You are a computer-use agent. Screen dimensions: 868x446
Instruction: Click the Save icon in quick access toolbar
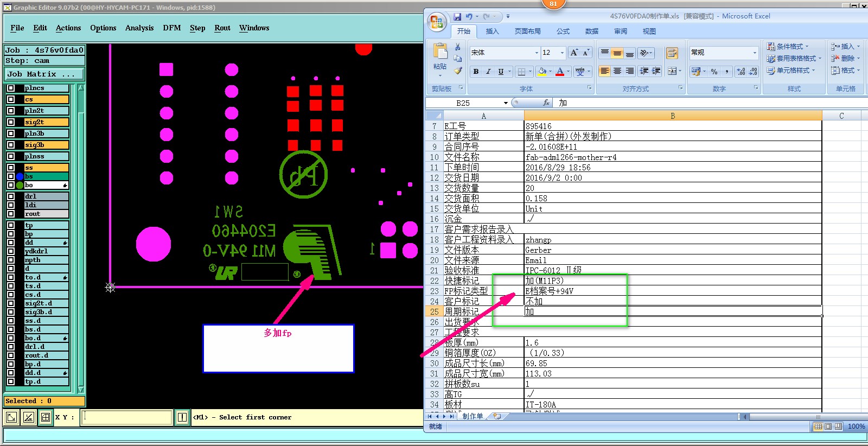[x=457, y=16]
